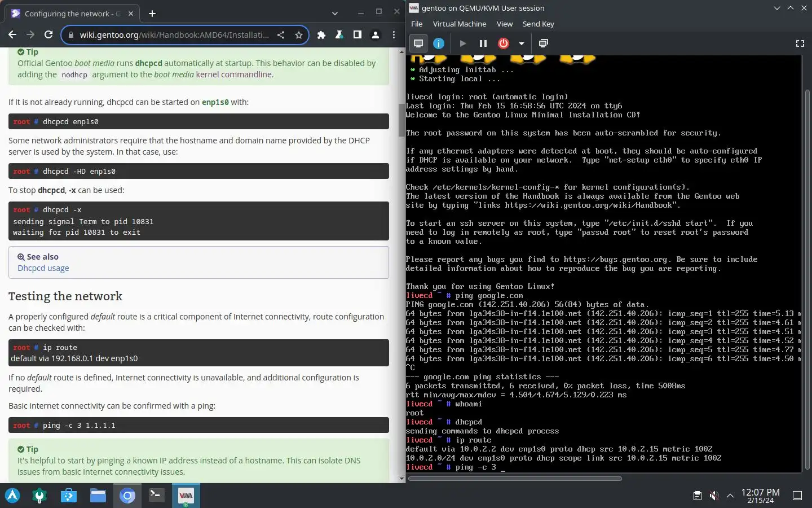Open the Virtual Machine menu
This screenshot has width=812, height=508.
460,24
